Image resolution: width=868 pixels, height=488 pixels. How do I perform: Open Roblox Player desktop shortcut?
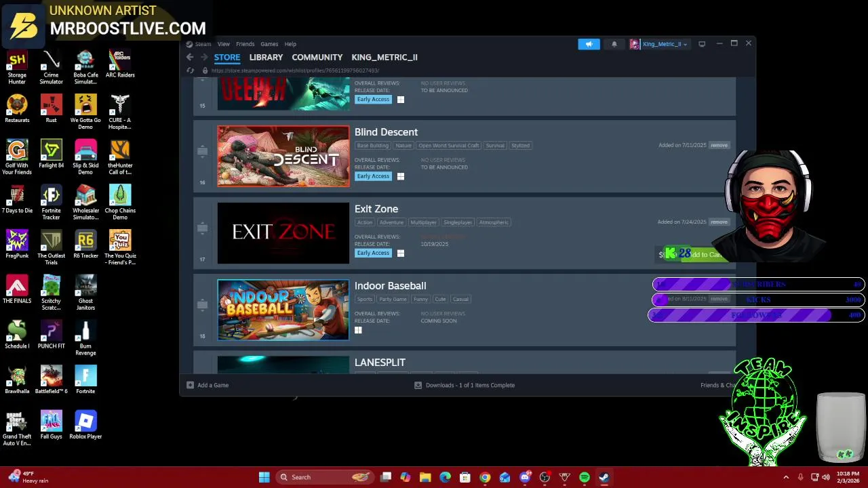click(85, 425)
